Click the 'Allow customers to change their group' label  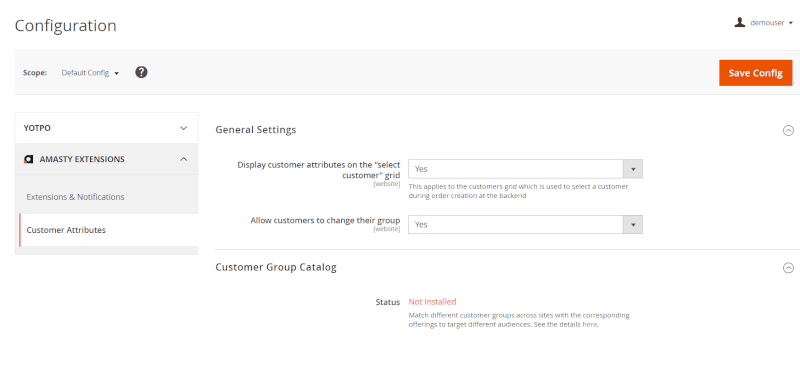325,220
